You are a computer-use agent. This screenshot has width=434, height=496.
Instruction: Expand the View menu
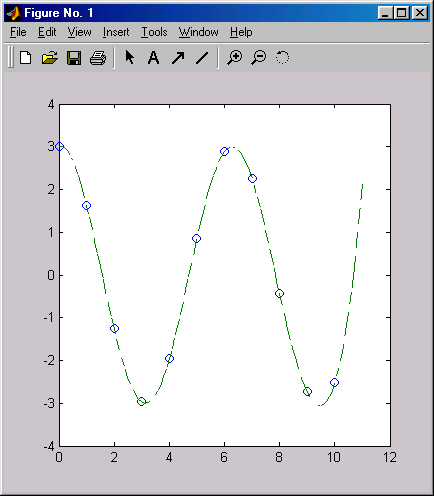point(79,32)
